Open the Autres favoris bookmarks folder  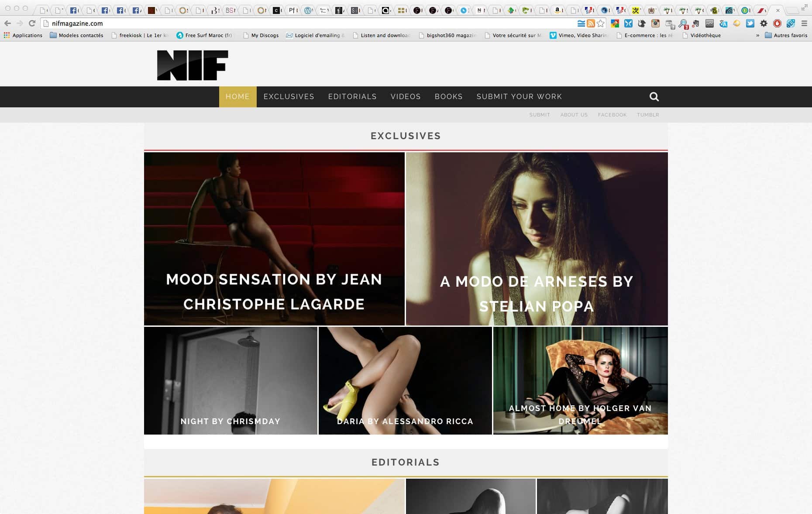point(786,35)
